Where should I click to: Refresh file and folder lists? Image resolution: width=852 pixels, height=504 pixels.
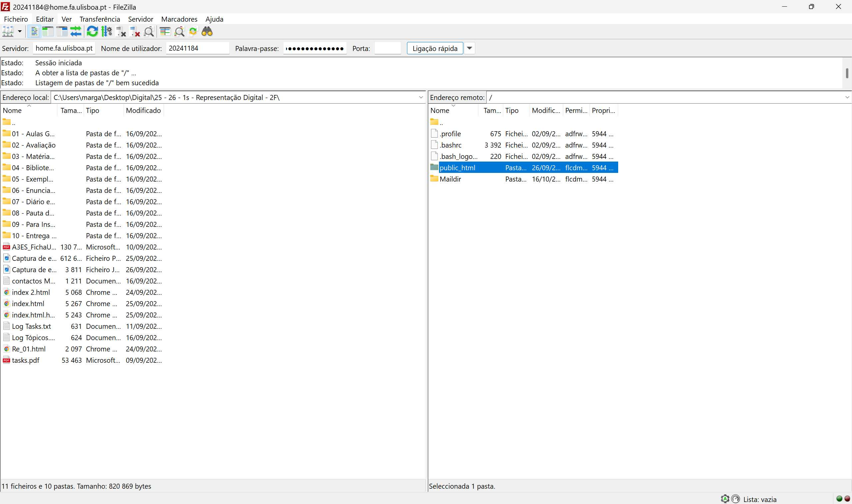[x=92, y=32]
